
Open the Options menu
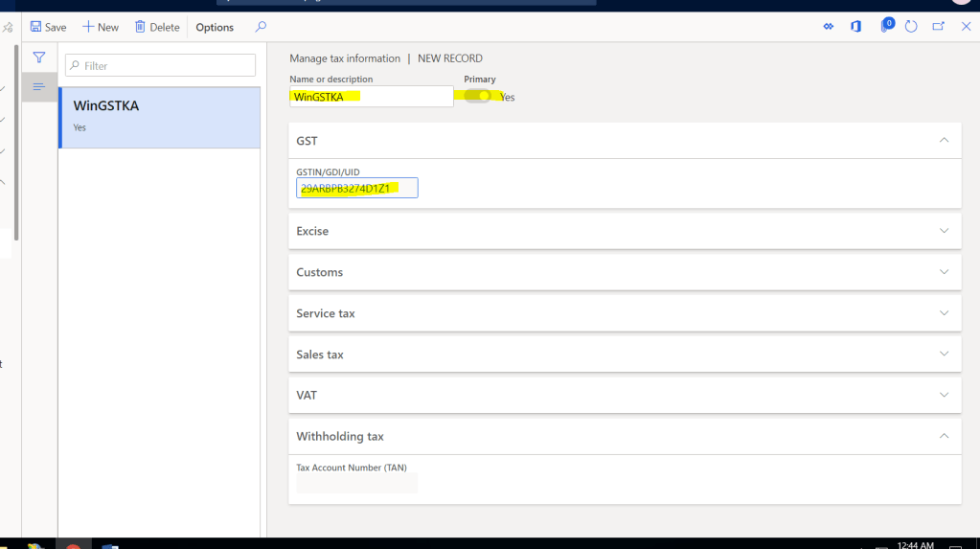point(215,27)
